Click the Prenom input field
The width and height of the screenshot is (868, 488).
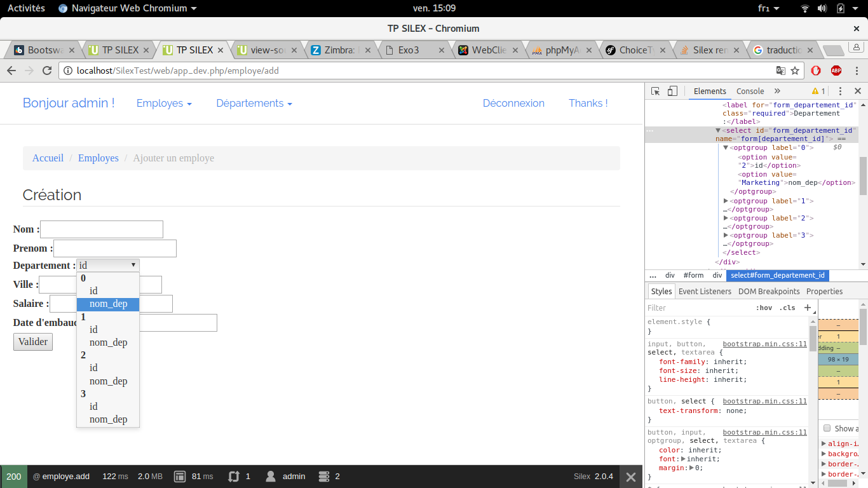(x=115, y=248)
